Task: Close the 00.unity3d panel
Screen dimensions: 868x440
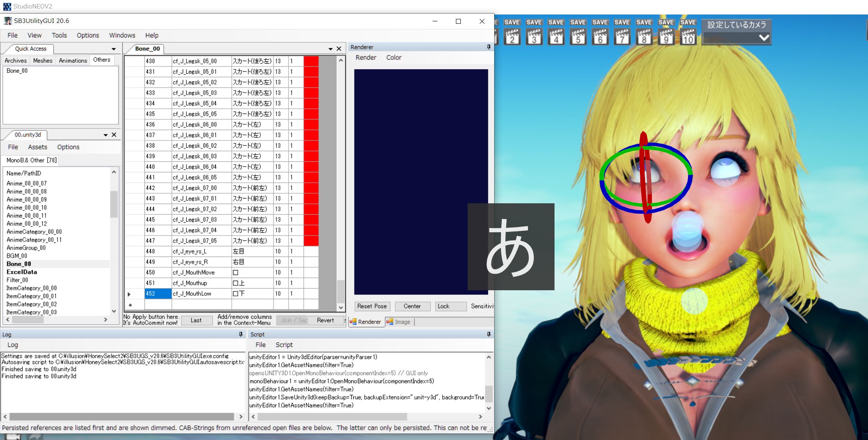Action: [114, 135]
